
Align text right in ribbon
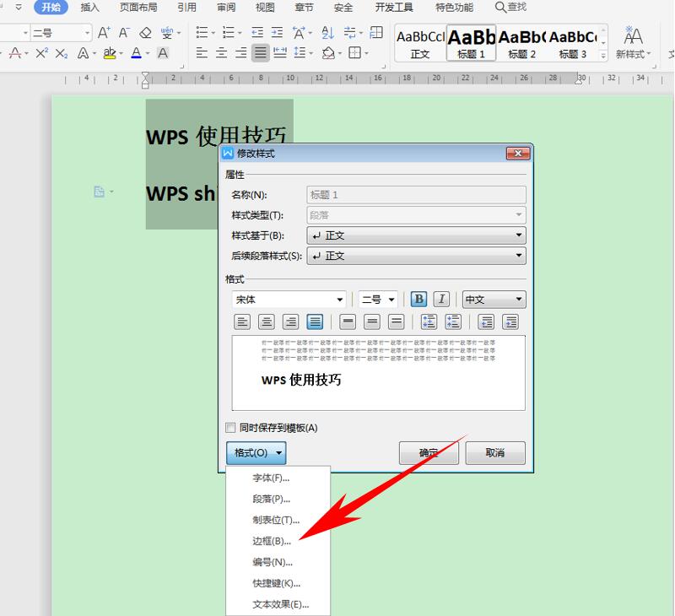240,53
